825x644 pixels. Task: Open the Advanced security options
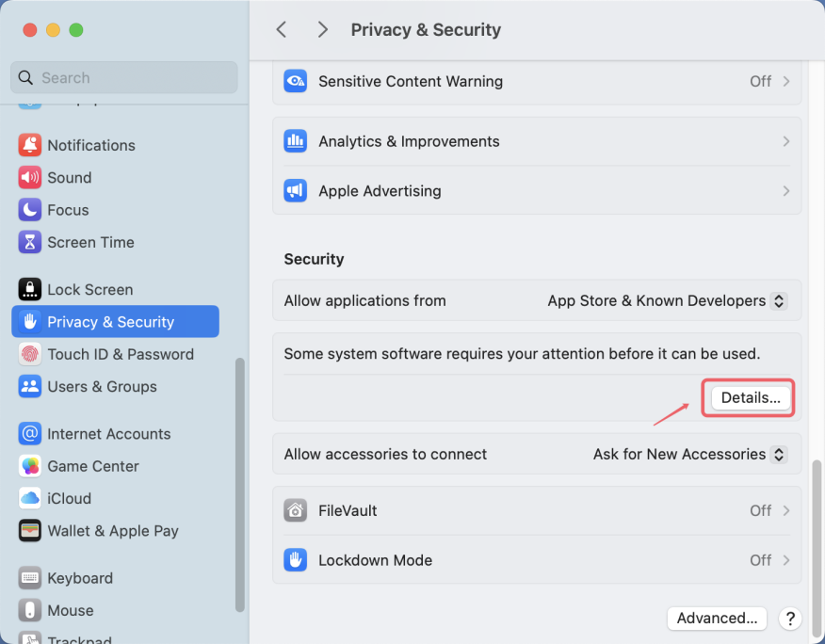tap(717, 618)
